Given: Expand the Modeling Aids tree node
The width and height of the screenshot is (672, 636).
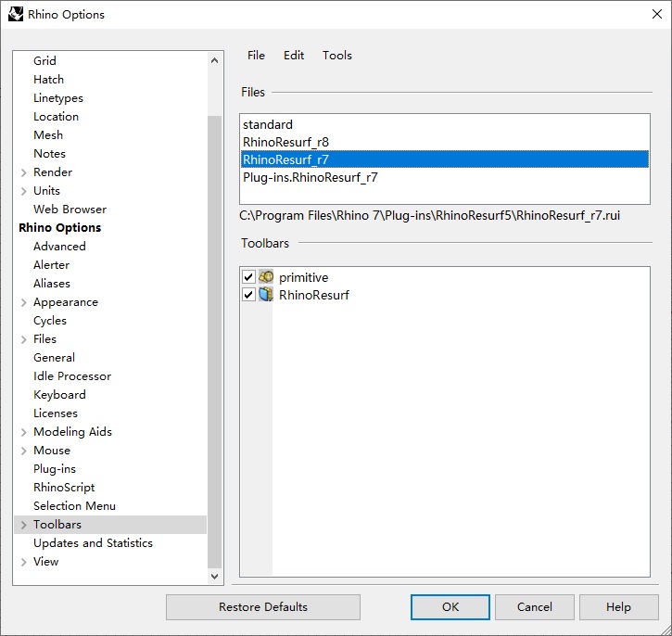Looking at the screenshot, I should 24,432.
